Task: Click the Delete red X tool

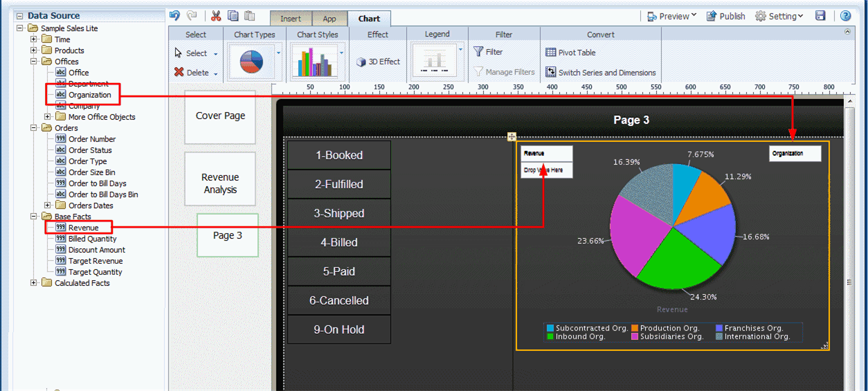Action: 192,73
